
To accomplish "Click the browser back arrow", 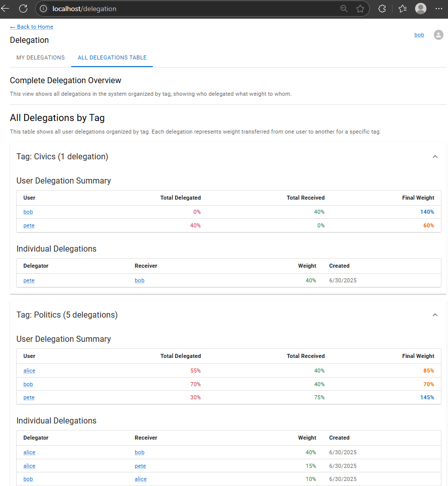I will 5,9.
